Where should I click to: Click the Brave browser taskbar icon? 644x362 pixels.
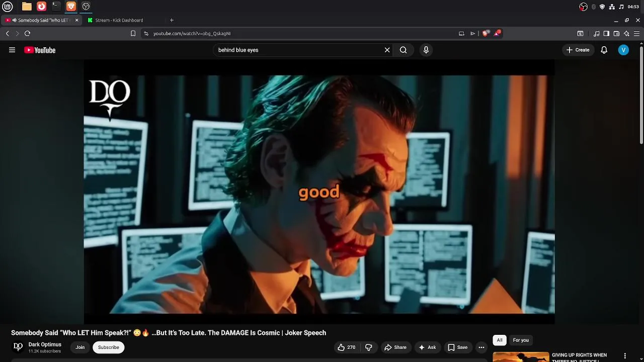click(x=71, y=7)
